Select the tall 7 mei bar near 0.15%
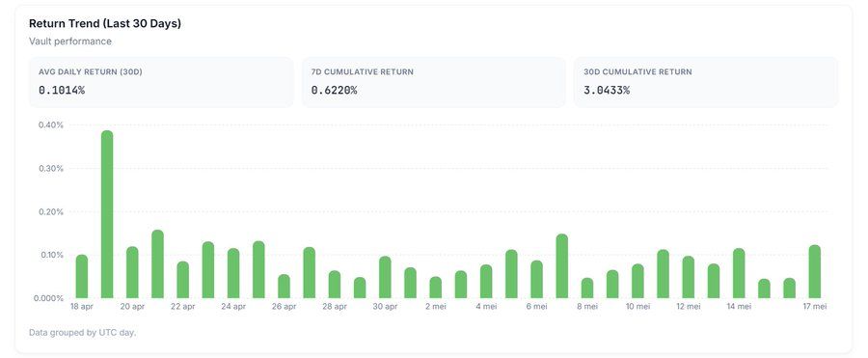Screen dimensions: 868x358 (562, 266)
